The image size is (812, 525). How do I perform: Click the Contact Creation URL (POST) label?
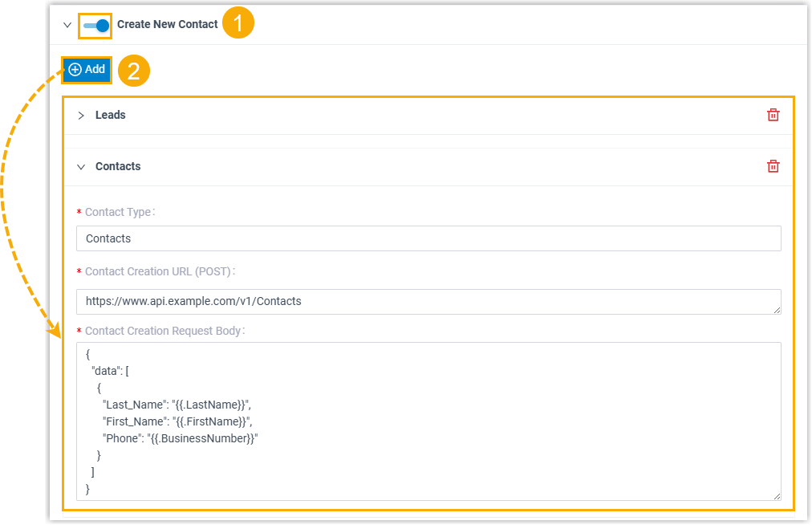click(x=159, y=272)
